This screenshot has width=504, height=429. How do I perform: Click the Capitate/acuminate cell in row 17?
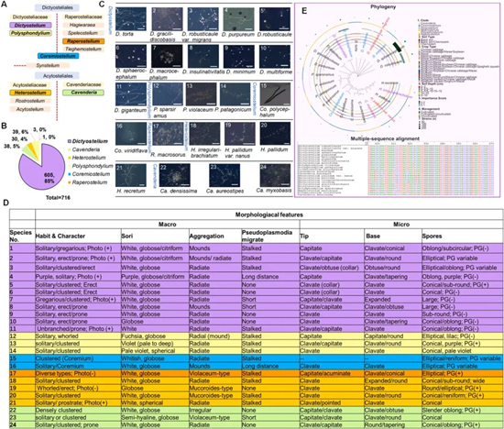click(x=332, y=373)
